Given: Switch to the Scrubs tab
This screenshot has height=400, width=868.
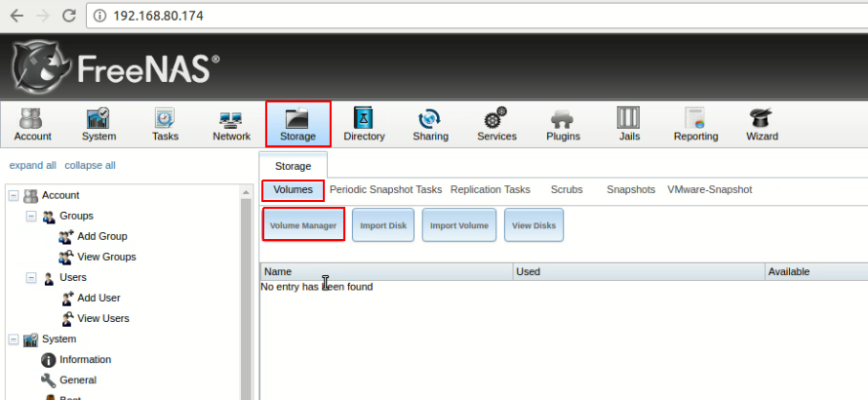Looking at the screenshot, I should (x=567, y=190).
